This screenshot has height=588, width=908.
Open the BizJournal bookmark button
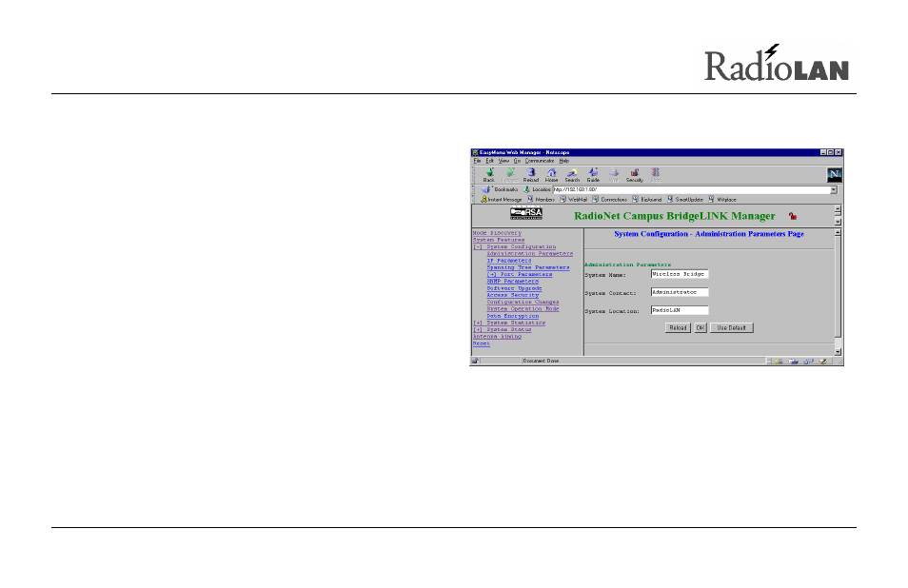647,200
